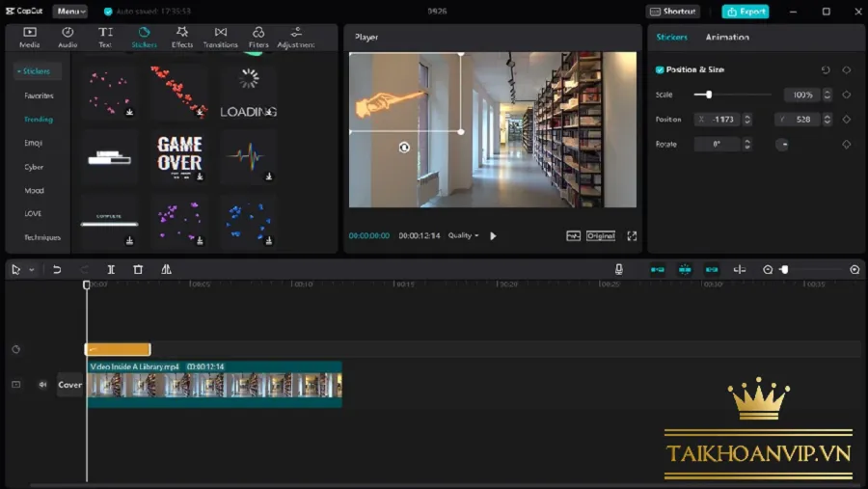Select the Cyber sticker category
This screenshot has height=489, width=868.
pos(34,167)
